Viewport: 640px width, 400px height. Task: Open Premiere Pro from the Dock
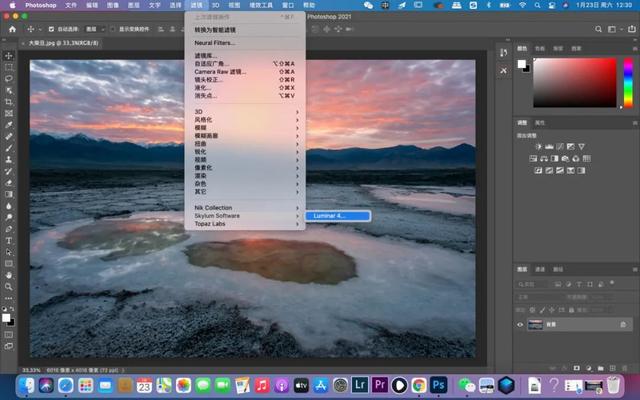tap(380, 385)
